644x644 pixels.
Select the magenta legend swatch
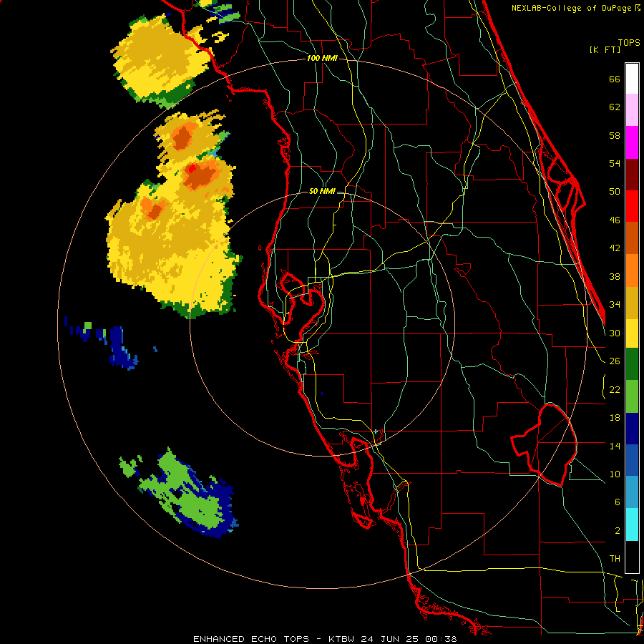632,142
